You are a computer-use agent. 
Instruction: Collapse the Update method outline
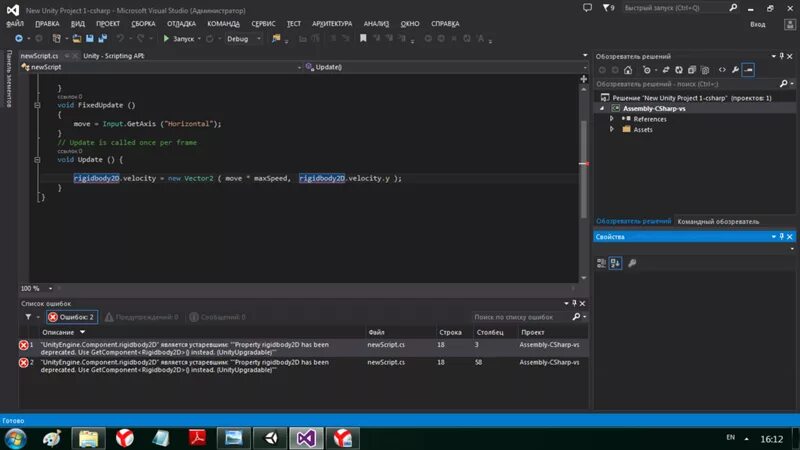tap(37, 160)
